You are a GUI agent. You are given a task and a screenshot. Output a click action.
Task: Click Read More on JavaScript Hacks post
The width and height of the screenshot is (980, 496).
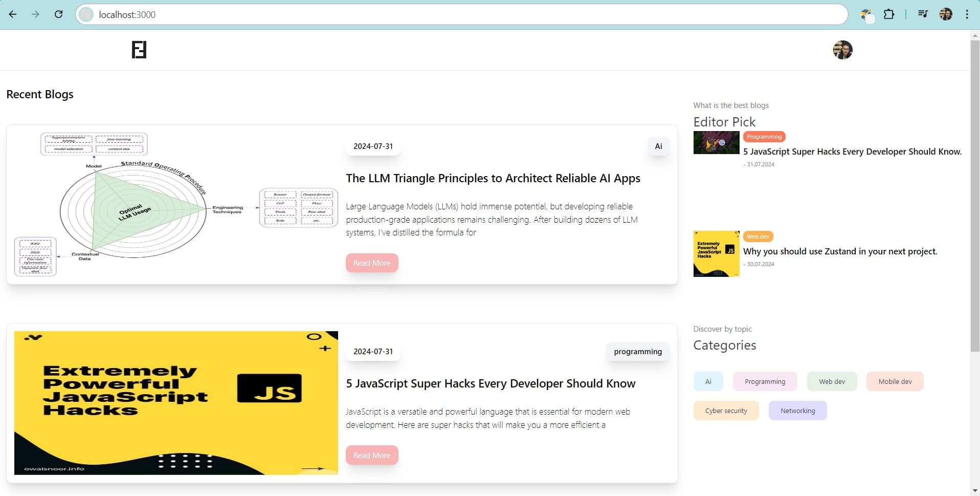[x=372, y=455]
